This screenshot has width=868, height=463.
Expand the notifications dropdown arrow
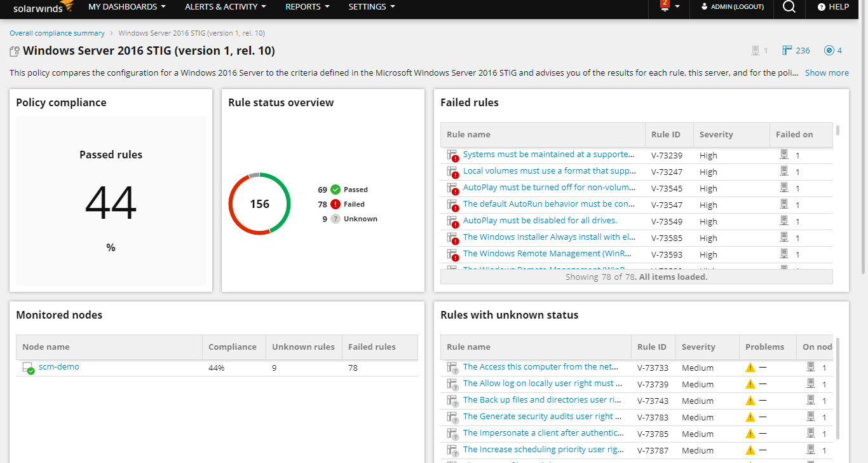(677, 7)
